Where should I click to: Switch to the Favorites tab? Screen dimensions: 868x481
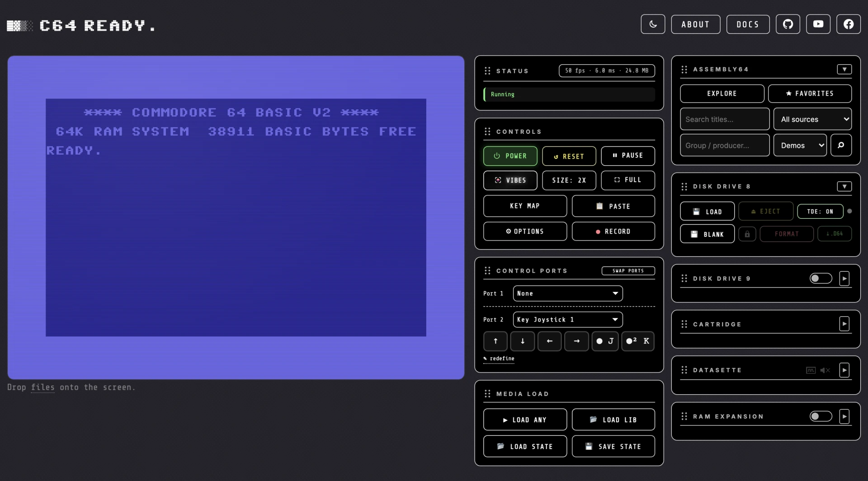[810, 94]
